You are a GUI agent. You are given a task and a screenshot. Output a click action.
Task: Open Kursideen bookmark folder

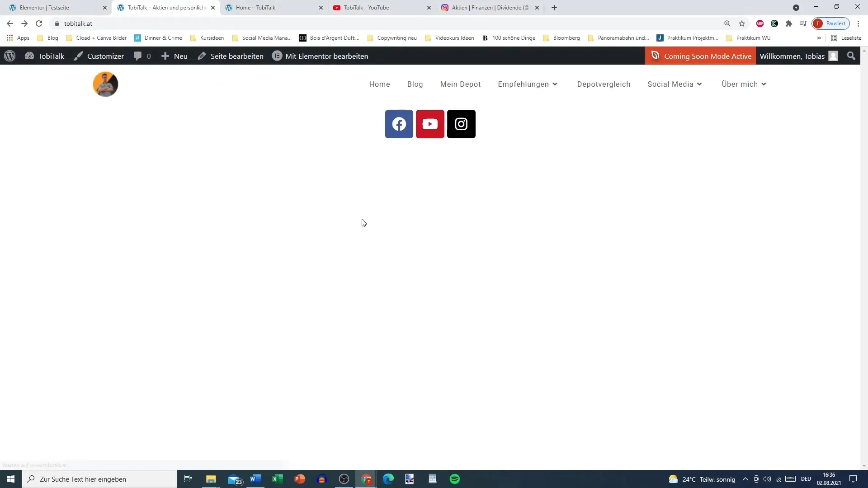(x=207, y=38)
